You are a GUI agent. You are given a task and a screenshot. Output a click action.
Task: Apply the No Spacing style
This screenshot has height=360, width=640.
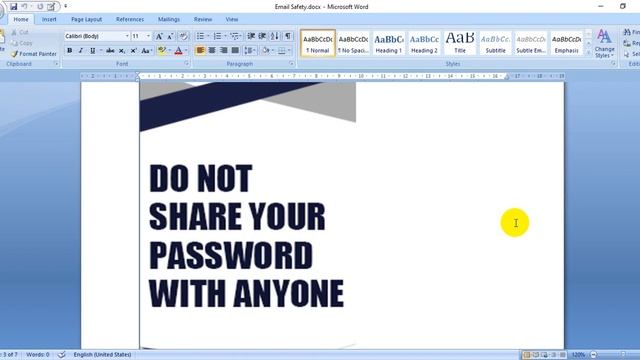pyautogui.click(x=353, y=43)
